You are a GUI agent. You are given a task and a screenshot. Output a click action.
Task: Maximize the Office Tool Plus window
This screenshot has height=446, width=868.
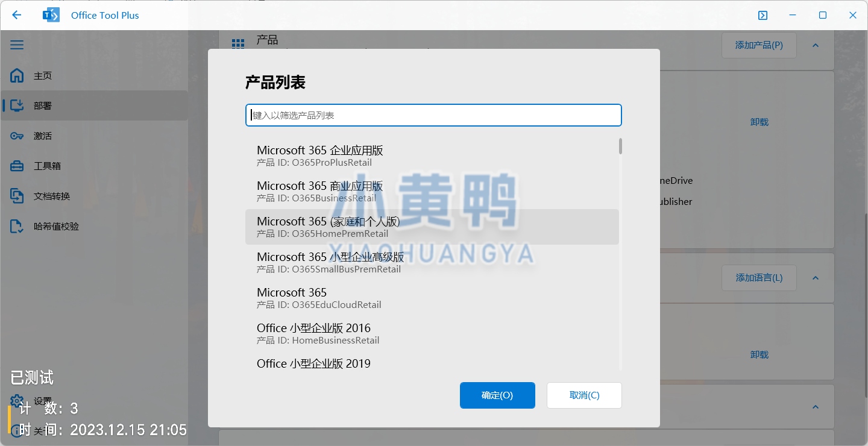coord(823,15)
